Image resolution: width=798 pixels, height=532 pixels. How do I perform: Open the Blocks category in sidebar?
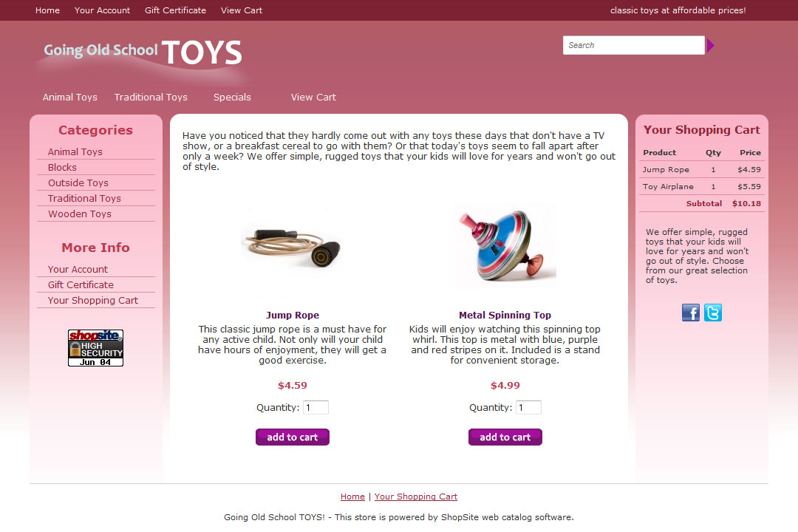click(x=62, y=168)
